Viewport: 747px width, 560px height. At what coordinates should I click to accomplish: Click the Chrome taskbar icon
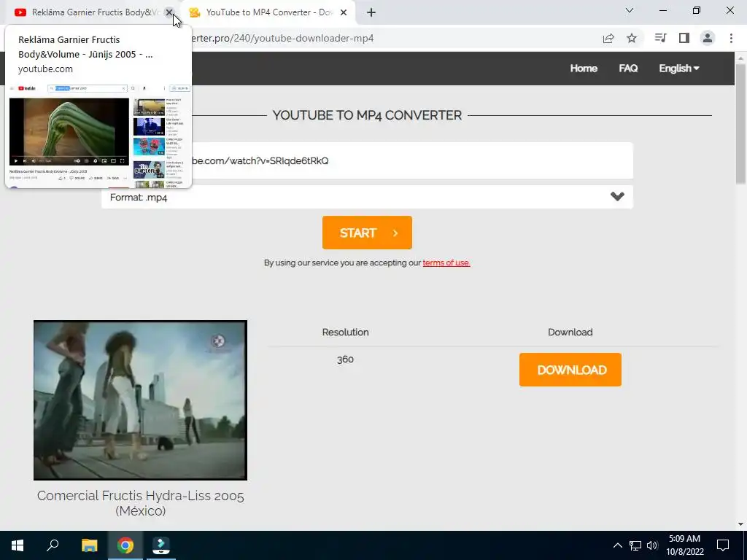point(125,545)
